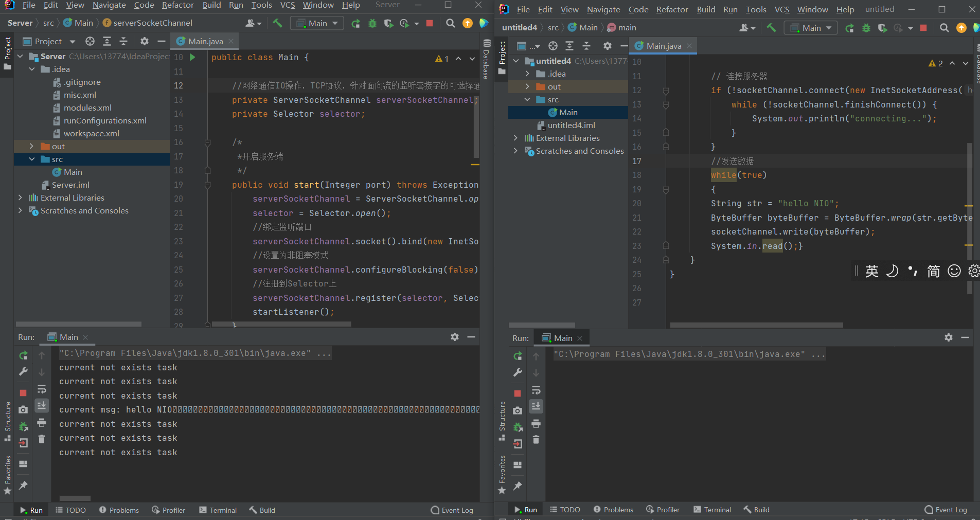Stop the running Server application in toolbar
Image resolution: width=980 pixels, height=520 pixels.
tap(430, 23)
